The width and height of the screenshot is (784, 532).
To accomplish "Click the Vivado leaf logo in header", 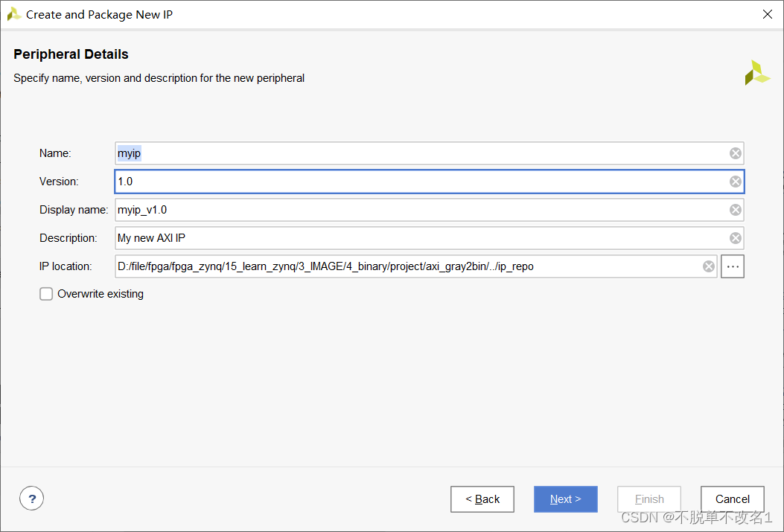I will [756, 73].
